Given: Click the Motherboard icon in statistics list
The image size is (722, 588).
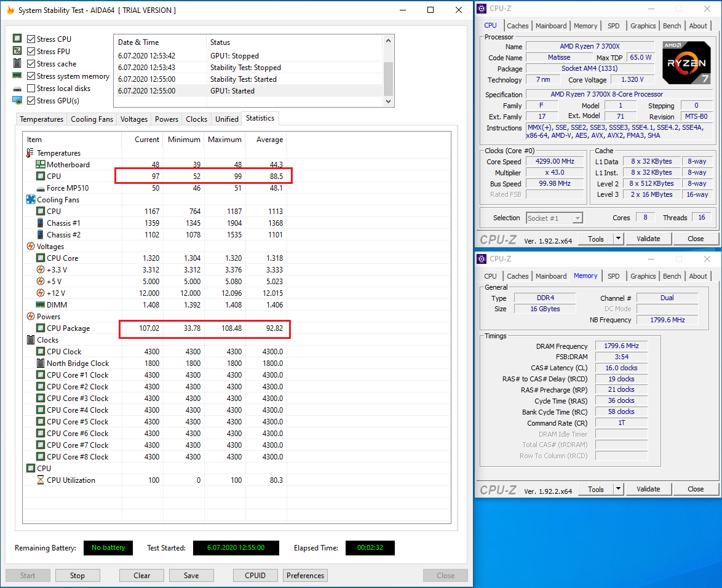Looking at the screenshot, I should click(41, 164).
